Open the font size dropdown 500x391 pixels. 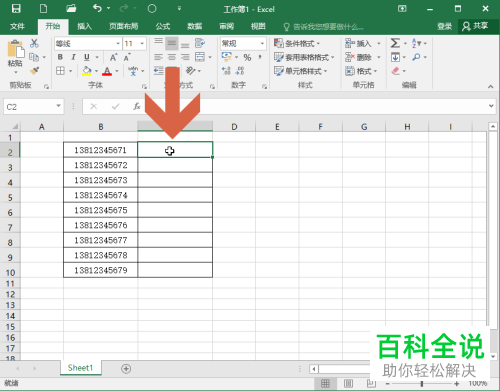point(142,43)
